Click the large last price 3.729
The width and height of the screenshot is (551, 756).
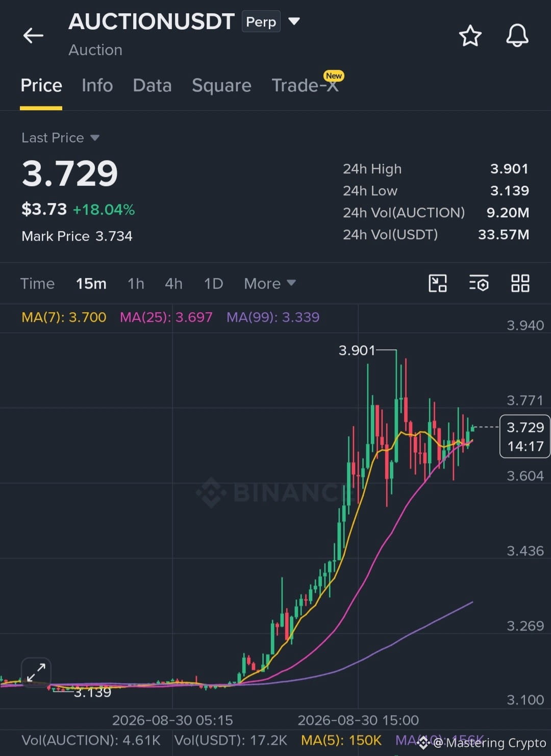[70, 173]
